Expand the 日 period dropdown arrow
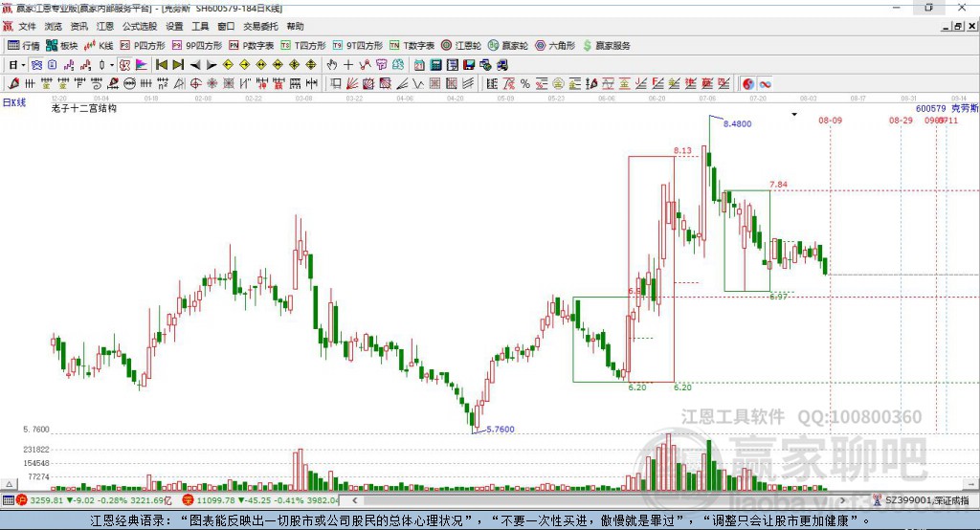 (x=23, y=65)
